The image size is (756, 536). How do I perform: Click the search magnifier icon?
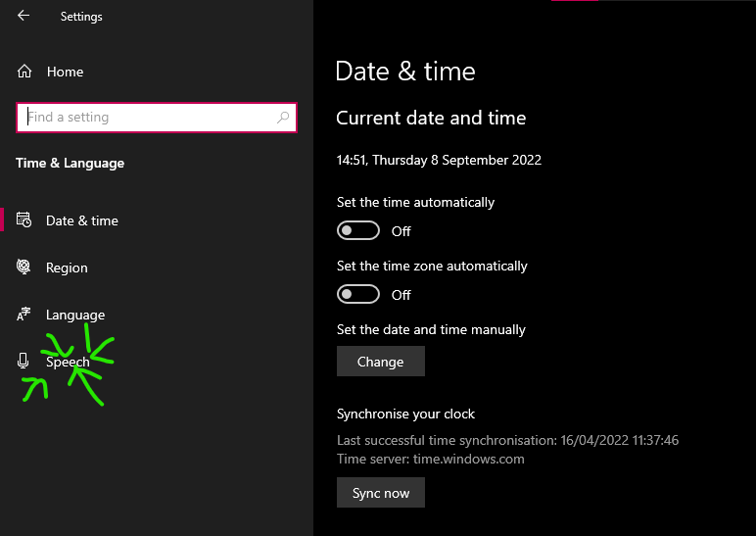point(284,118)
